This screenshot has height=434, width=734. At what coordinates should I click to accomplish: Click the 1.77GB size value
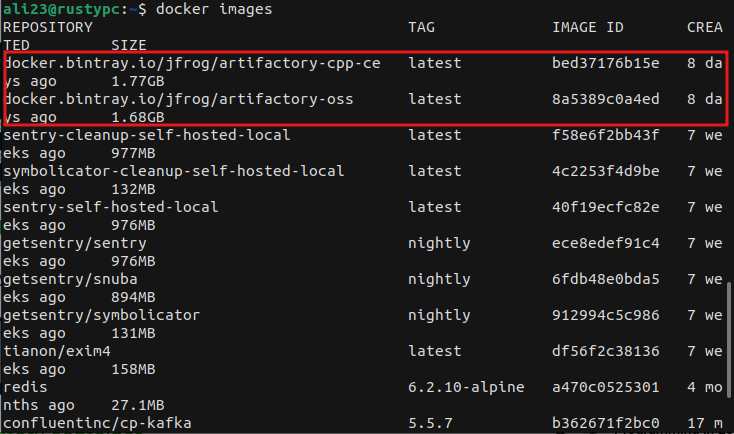coord(138,81)
